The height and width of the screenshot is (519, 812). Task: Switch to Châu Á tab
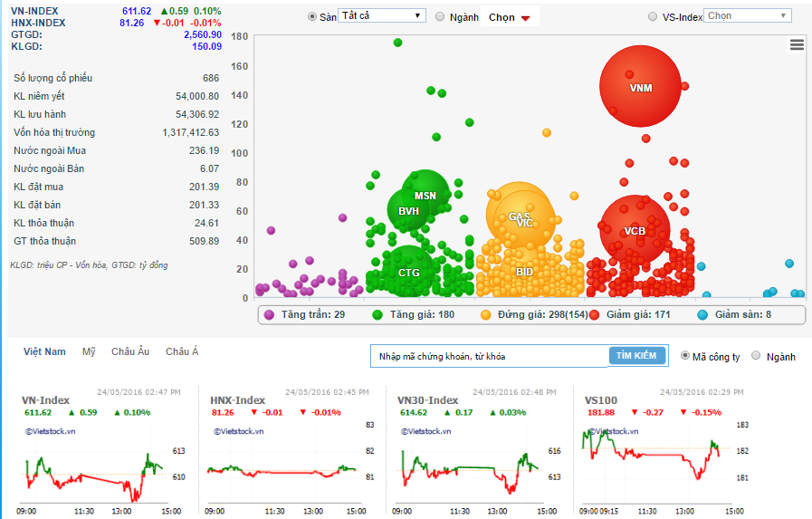(x=182, y=351)
